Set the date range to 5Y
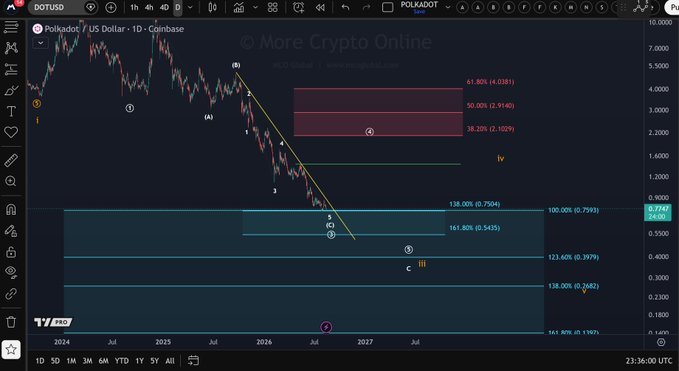 pyautogui.click(x=155, y=361)
